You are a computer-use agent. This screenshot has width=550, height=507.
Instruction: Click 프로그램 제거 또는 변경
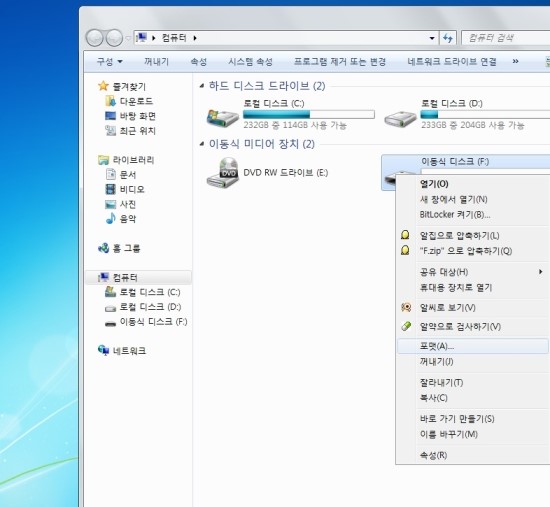click(x=340, y=62)
